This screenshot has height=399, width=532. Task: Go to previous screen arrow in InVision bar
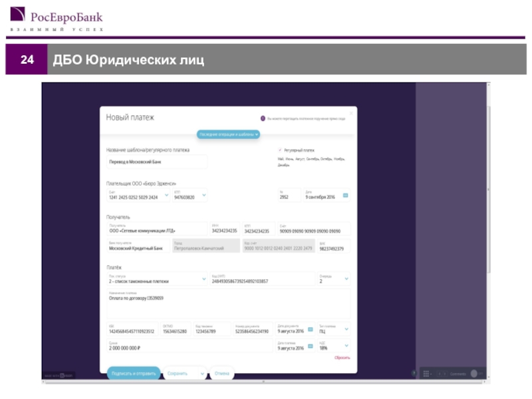[440, 374]
